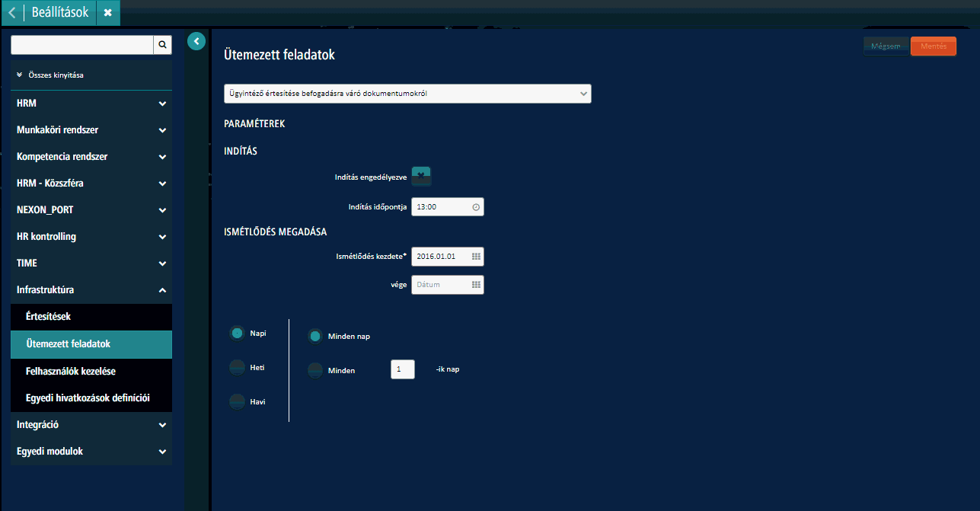Click the Mentés save button
The width and height of the screenshot is (980, 511).
[933, 46]
